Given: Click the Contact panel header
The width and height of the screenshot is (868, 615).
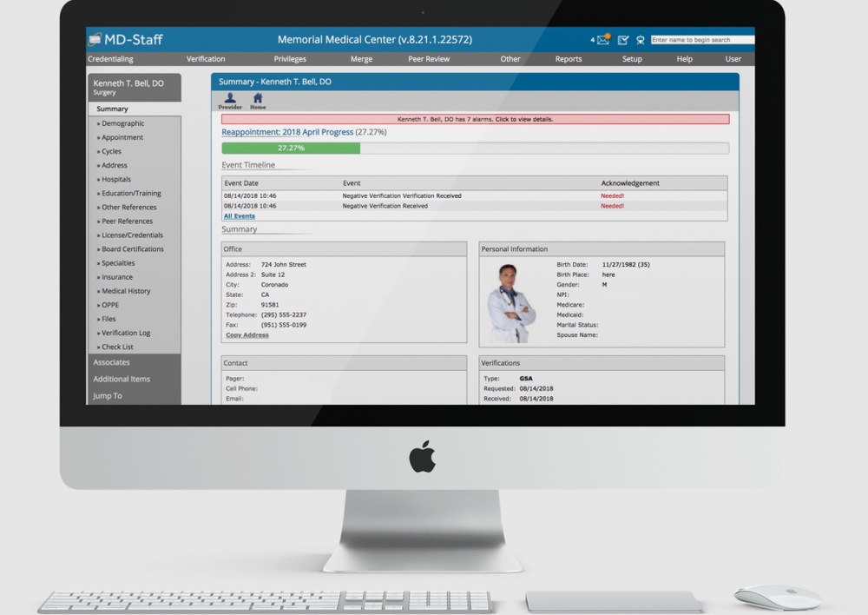Looking at the screenshot, I should pos(344,363).
